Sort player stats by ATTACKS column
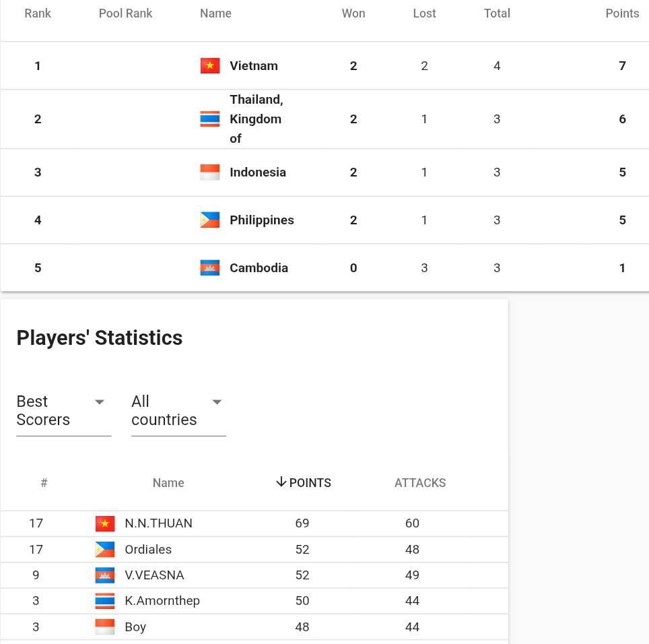 [x=420, y=483]
